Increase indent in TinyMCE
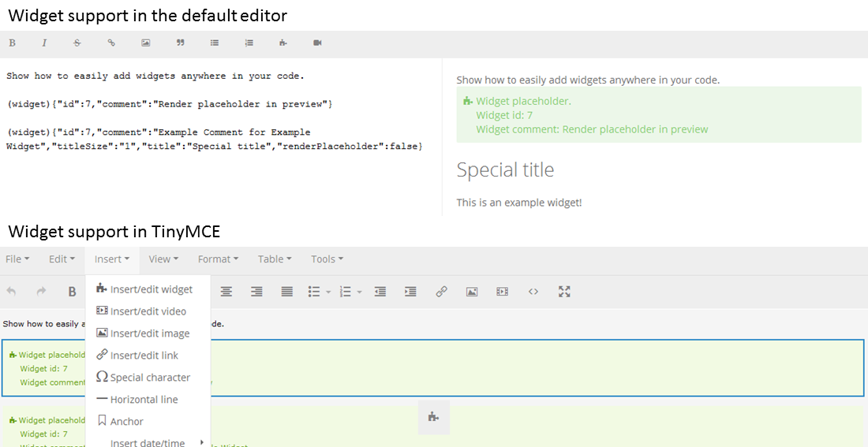 click(x=410, y=292)
